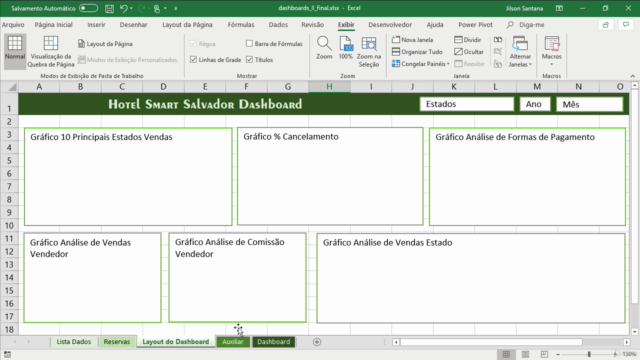The image size is (640, 360).
Task: Select the Reservas sheet tab
Action: pyautogui.click(x=117, y=342)
